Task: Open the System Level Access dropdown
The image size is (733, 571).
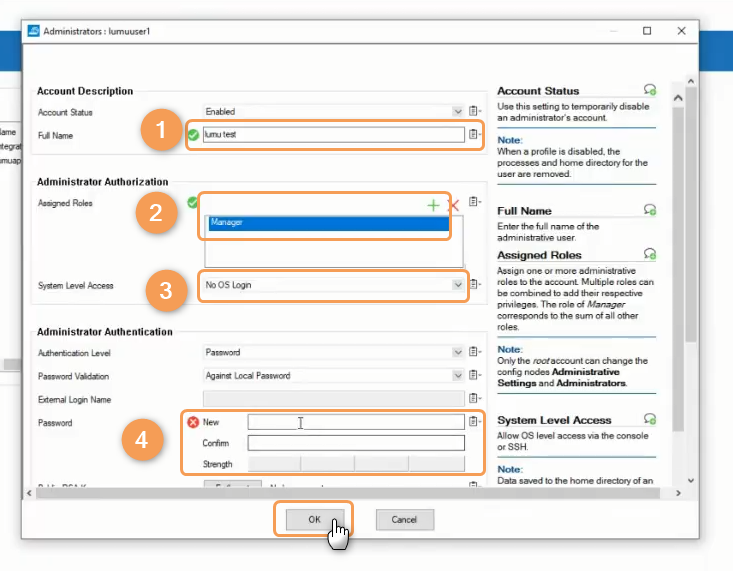Action: 457,285
